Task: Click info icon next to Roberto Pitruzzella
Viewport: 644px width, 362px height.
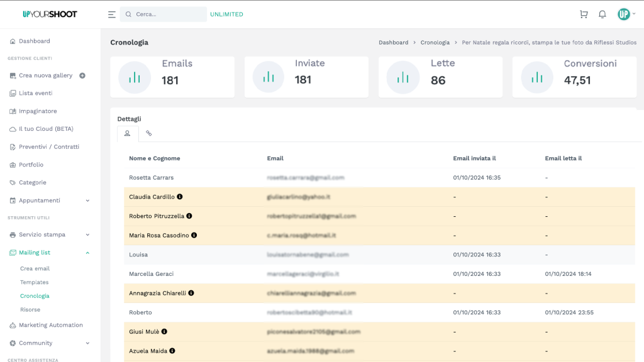Action: coord(189,216)
